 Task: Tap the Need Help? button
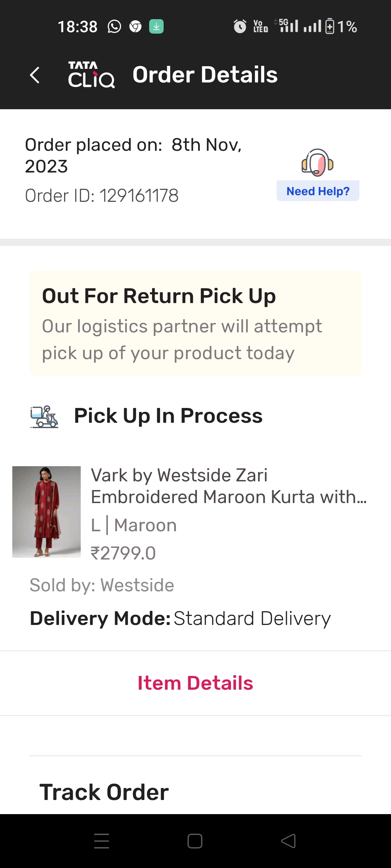(x=318, y=191)
